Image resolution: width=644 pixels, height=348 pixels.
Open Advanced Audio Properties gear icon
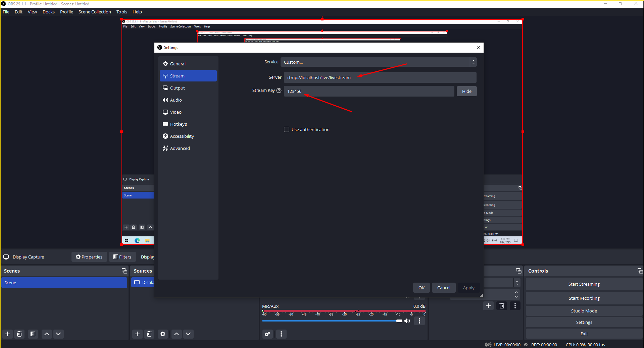pos(267,334)
